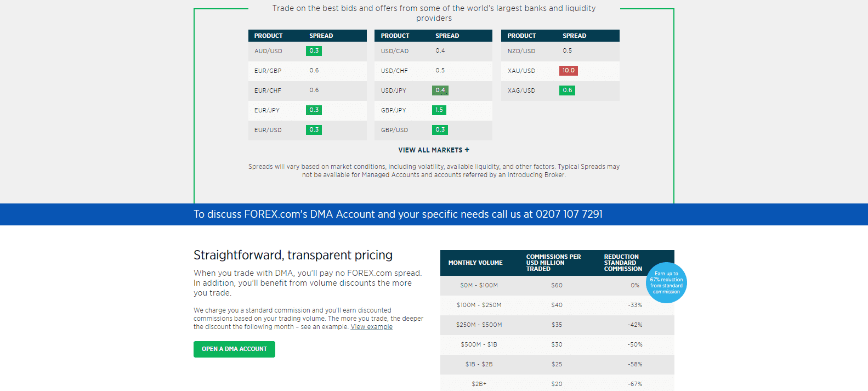Open a DMA account with green button

click(x=234, y=349)
